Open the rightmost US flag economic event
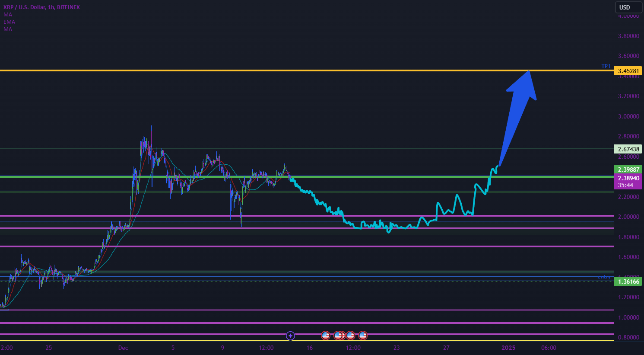Screen dimensions: 644x355 [x=363, y=335]
